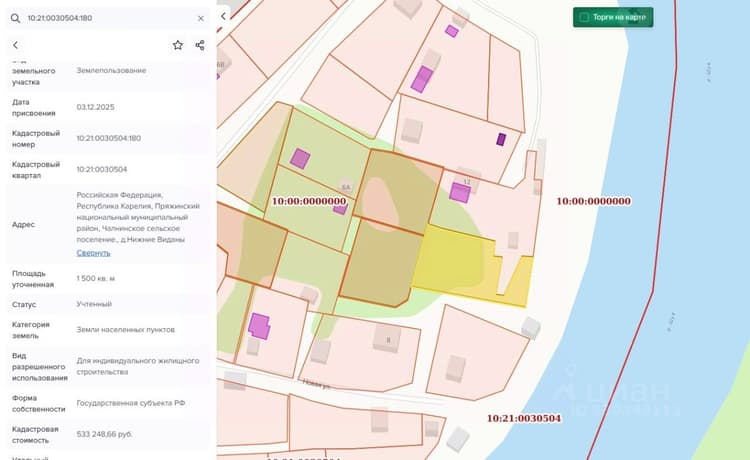Collapse address with 'Свернуть' link
This screenshot has width=750, height=460.
pos(93,252)
